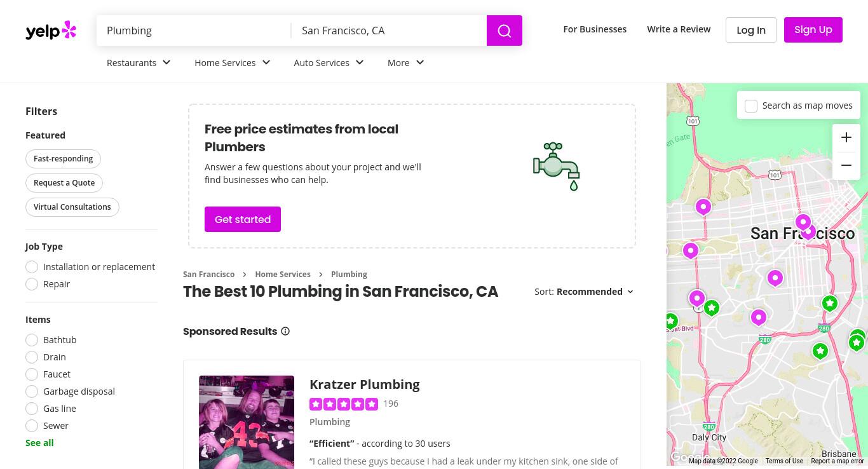Screen dimensions: 868x469
Task: Open the More category menu
Action: pos(405,62)
